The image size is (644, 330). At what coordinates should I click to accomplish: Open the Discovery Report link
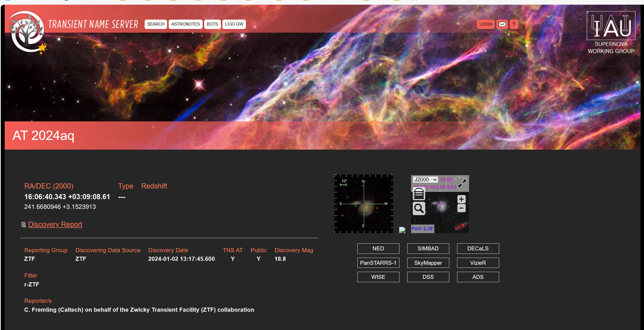(55, 225)
